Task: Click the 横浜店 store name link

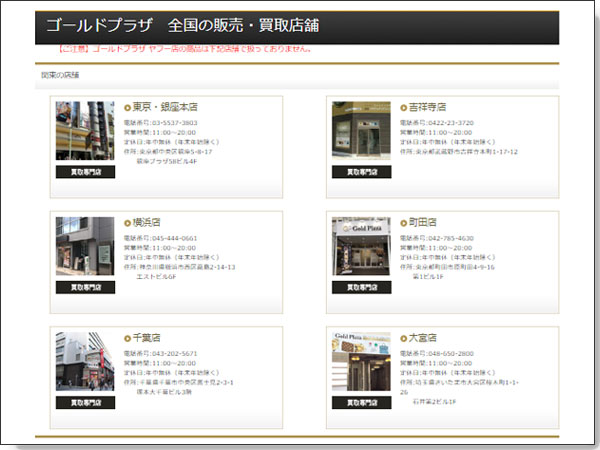Action: (147, 222)
